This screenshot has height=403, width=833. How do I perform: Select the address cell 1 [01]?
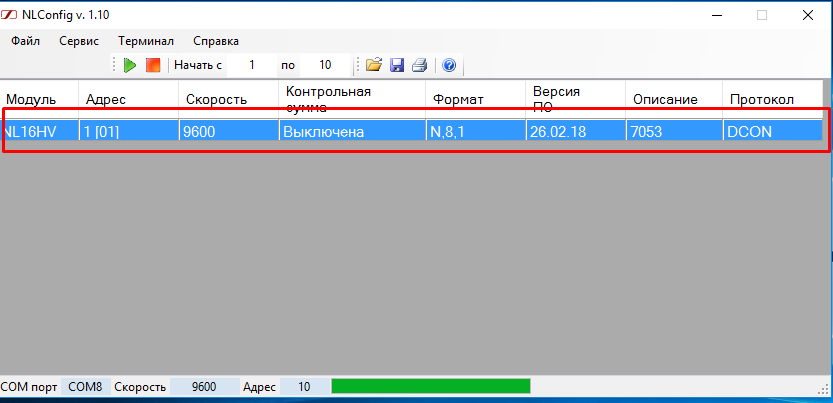tap(129, 131)
